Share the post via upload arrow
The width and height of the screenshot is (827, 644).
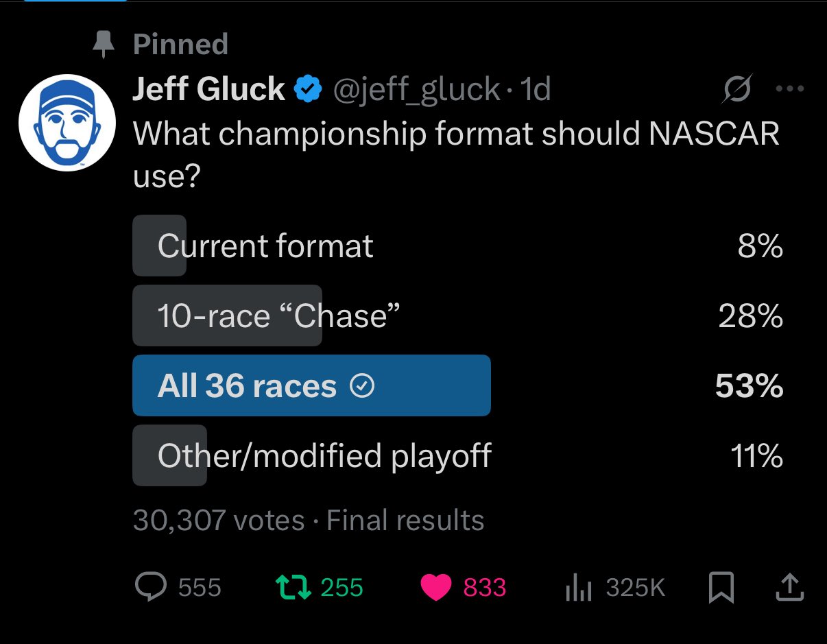pos(789,587)
